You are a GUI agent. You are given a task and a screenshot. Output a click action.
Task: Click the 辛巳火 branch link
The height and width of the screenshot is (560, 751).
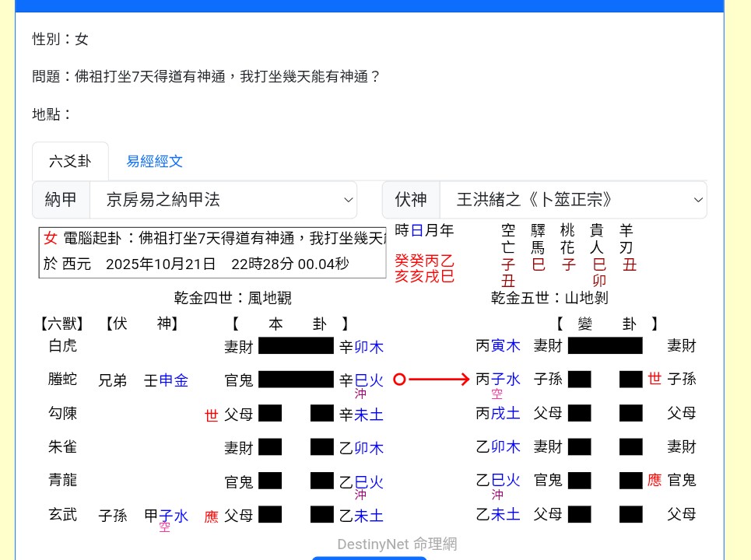click(x=361, y=380)
